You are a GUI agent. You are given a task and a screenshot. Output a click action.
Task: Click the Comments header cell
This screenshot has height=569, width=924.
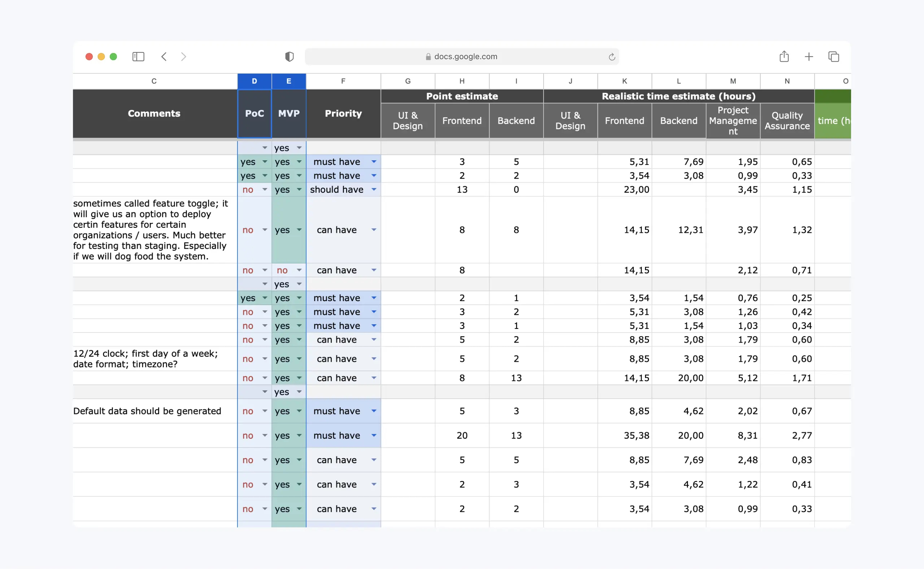pos(154,114)
